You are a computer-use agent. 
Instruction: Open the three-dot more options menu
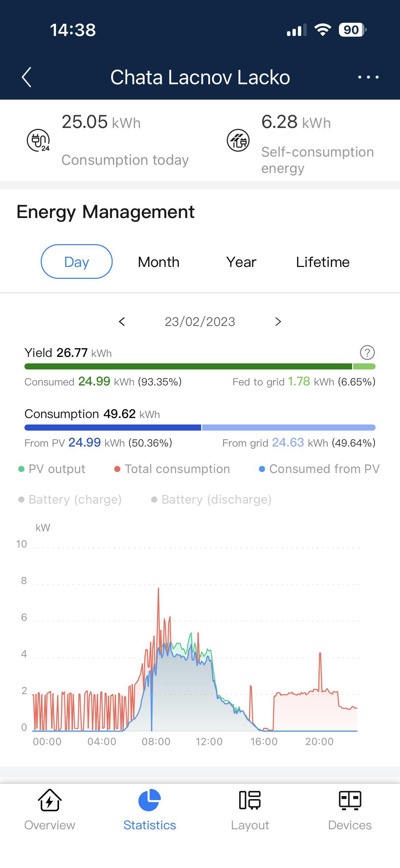(x=368, y=77)
